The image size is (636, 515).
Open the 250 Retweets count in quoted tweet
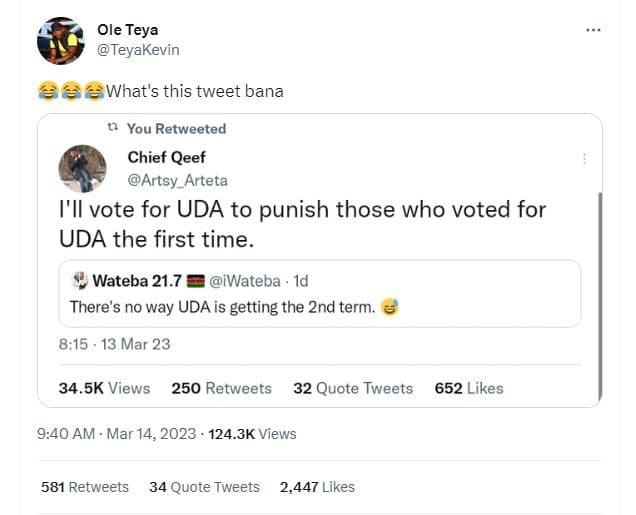point(221,388)
